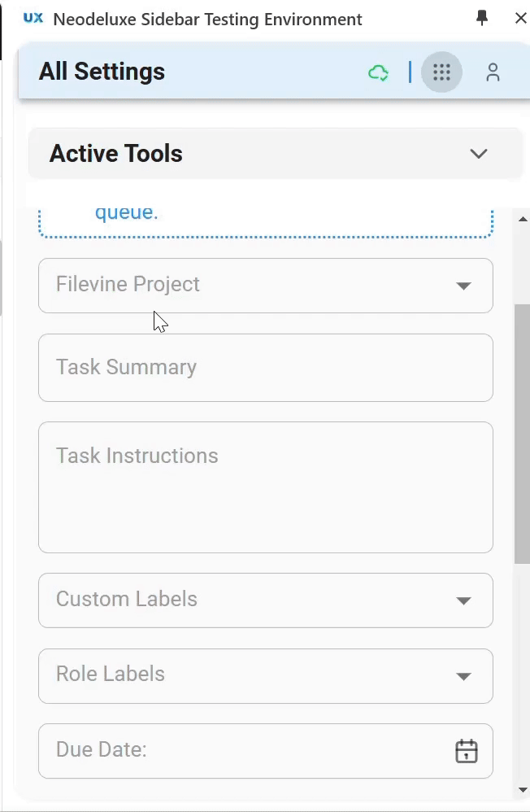Click the scrollbar down arrow
The image size is (530, 812).
[523, 790]
